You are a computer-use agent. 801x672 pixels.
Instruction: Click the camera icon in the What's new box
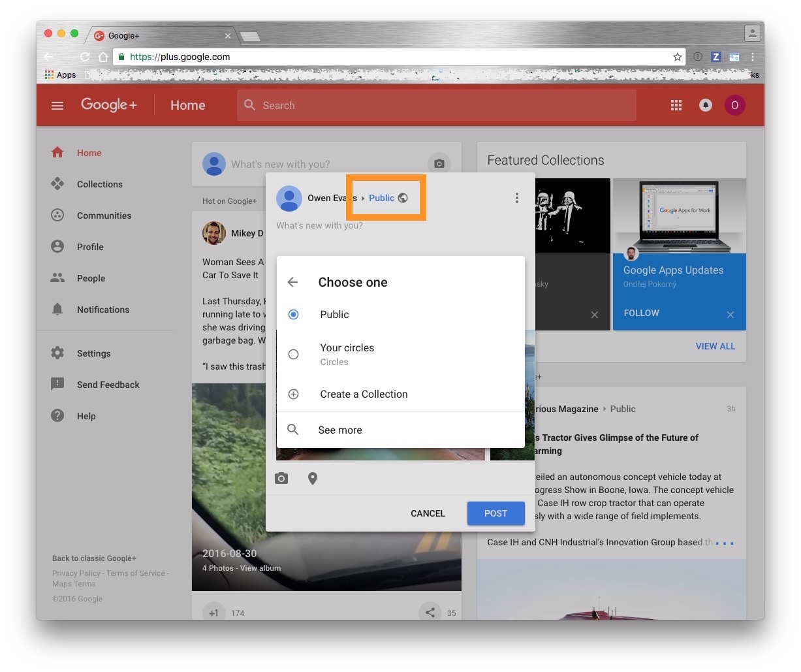439,164
